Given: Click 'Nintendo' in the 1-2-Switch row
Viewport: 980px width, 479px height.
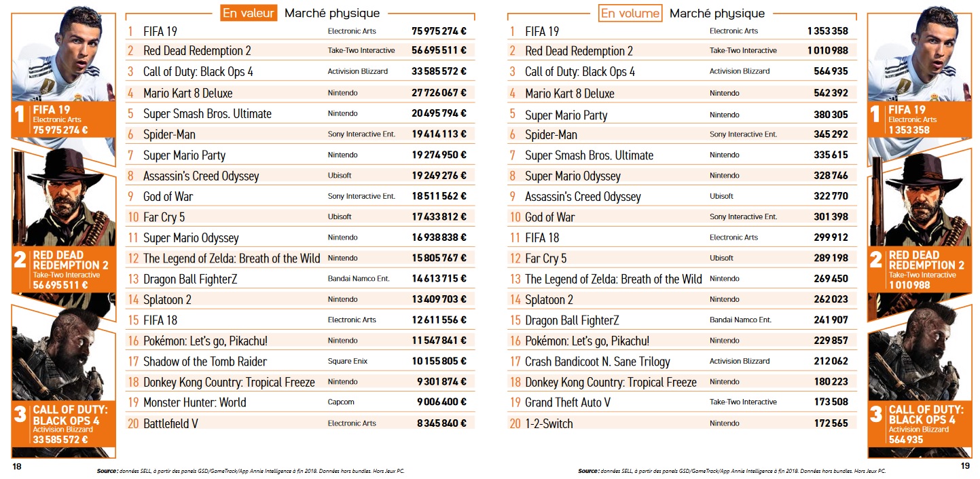Looking at the screenshot, I should 725,423.
